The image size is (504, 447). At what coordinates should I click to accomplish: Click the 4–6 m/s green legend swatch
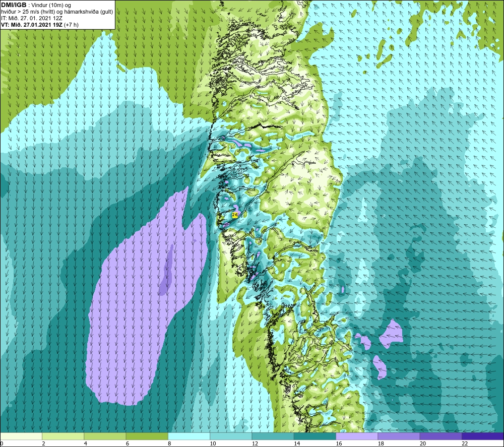point(105,436)
